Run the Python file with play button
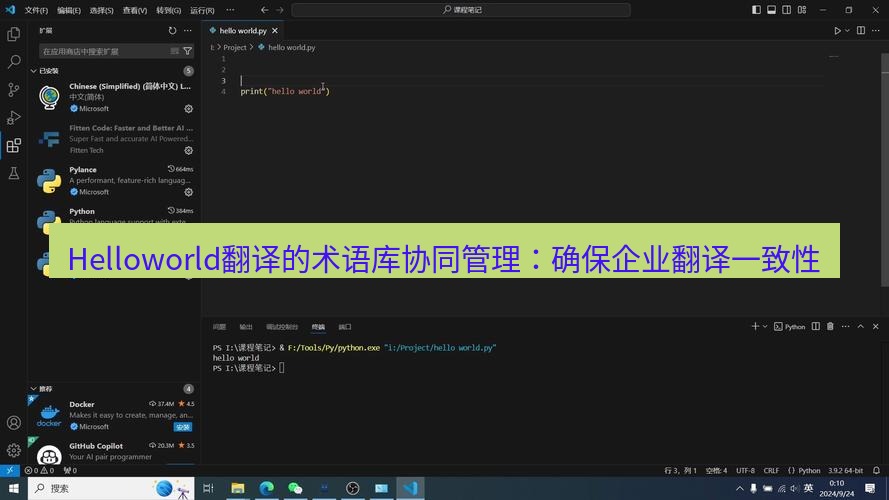This screenshot has height=500, width=889. (837, 31)
